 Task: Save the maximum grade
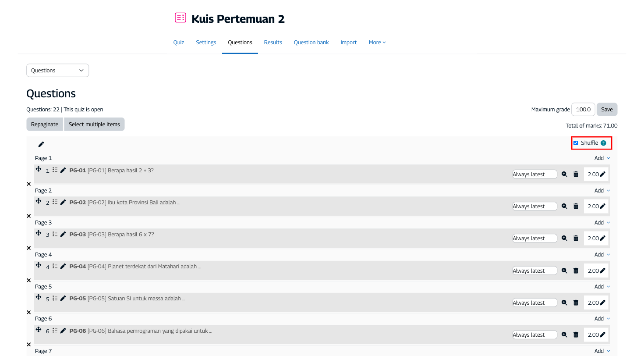tap(607, 110)
